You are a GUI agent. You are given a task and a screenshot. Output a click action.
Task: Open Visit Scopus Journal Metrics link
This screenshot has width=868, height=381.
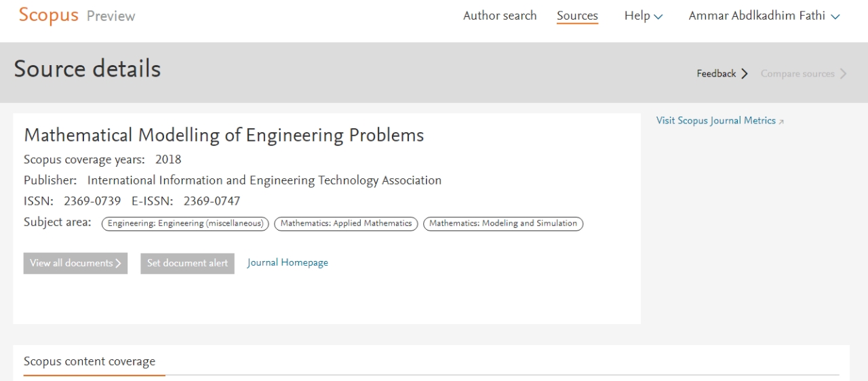(x=715, y=121)
